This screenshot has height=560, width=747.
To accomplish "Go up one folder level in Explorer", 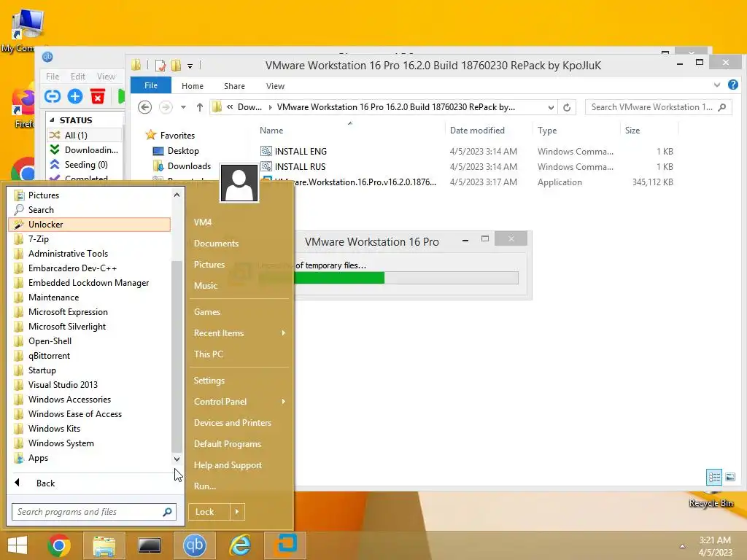I will tap(200, 107).
